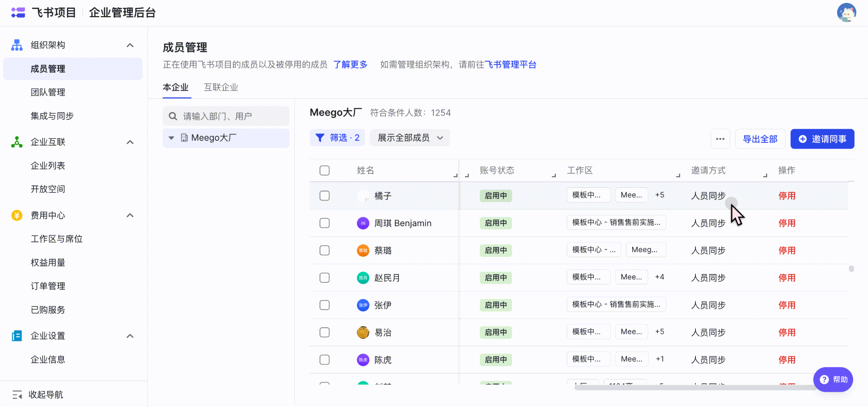Open 赵民月's green avatar
The image size is (868, 407).
(363, 278)
